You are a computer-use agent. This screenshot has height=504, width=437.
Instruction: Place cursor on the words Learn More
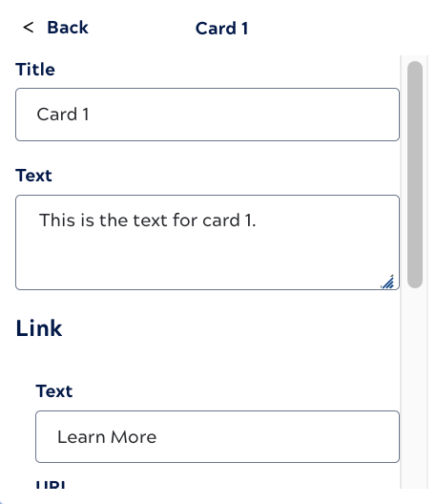[x=107, y=437]
